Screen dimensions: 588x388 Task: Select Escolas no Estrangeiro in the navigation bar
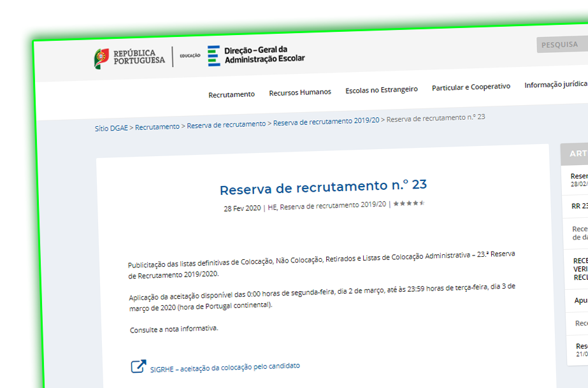[x=381, y=89]
